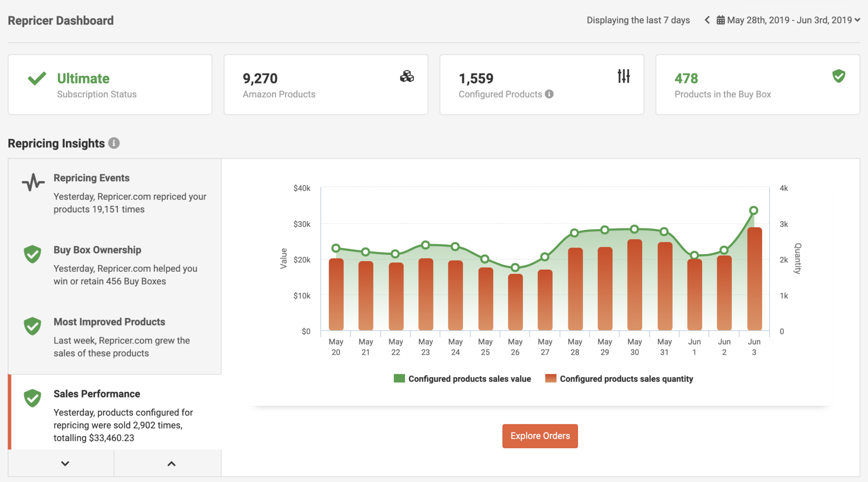Click the 'Subscription Status' label
868x482 pixels.
click(97, 94)
